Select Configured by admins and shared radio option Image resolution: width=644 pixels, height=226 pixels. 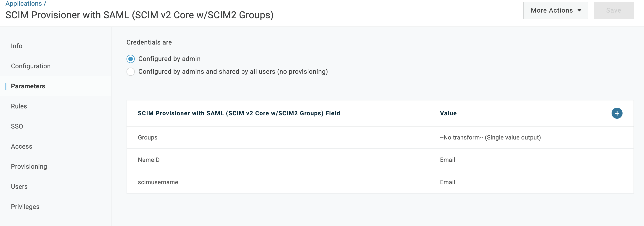[130, 72]
